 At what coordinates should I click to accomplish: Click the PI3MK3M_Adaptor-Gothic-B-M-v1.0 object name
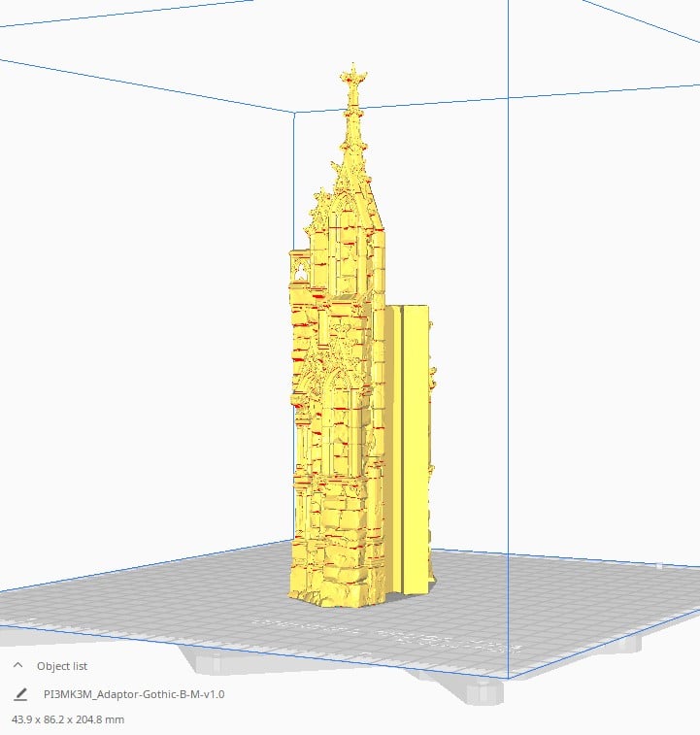pyautogui.click(x=134, y=694)
